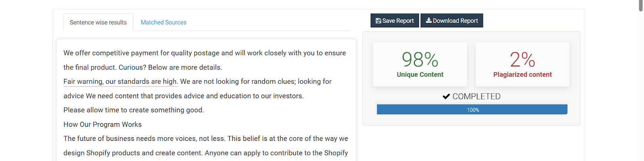Click the page's vertical scrollbar thumb
This screenshot has height=161, width=644.
(641, 6)
